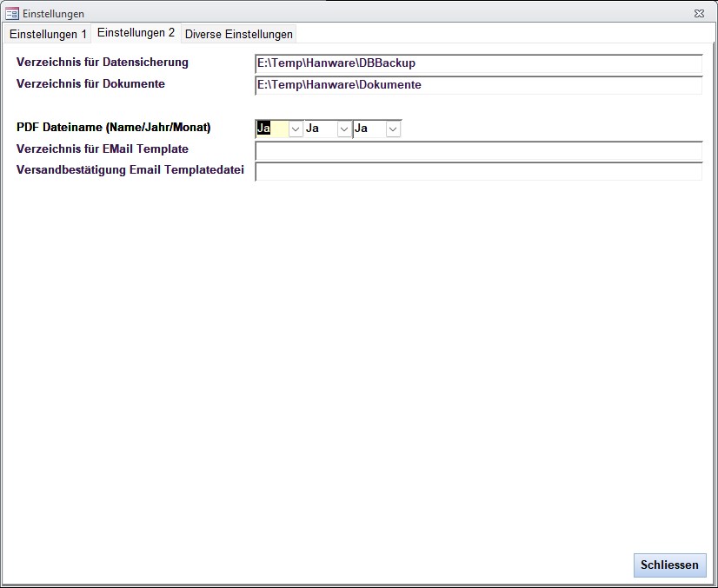The image size is (718, 588).
Task: Expand the first PDF Dateiname dropdown arrow (Name)
Action: [x=296, y=129]
